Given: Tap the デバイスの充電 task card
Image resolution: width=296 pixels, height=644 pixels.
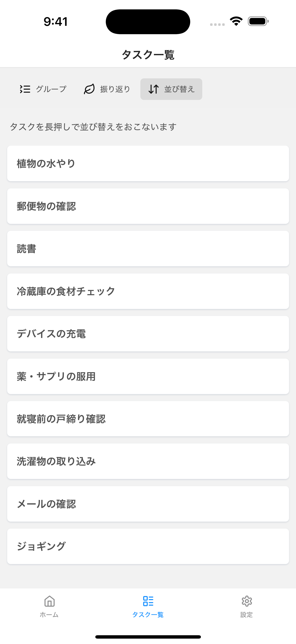Looking at the screenshot, I should (148, 334).
